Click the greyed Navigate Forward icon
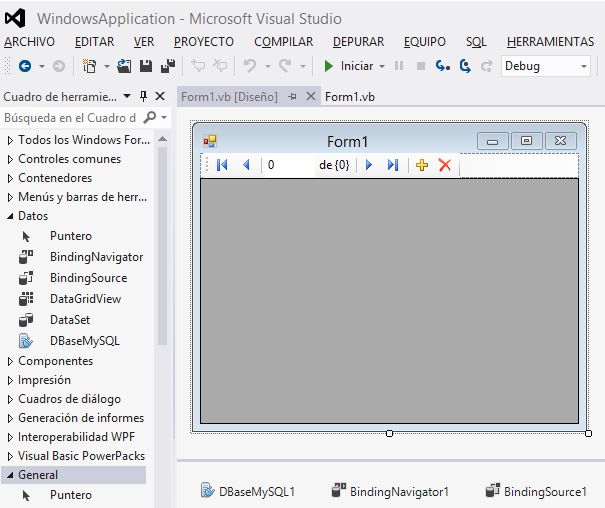Image resolution: width=605 pixels, height=508 pixels. (x=59, y=66)
